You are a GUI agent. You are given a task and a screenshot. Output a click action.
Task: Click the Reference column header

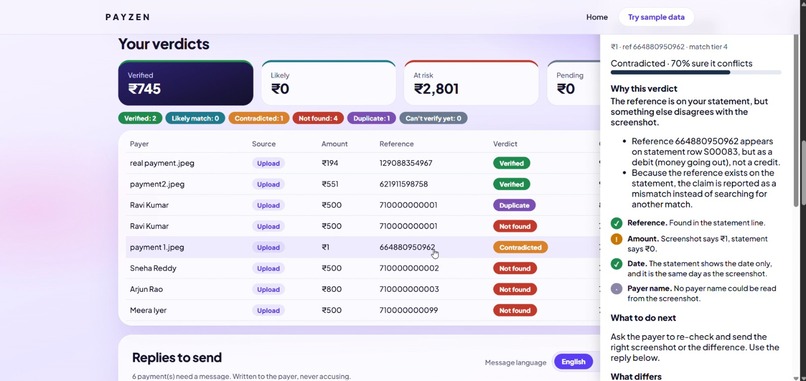coord(396,144)
